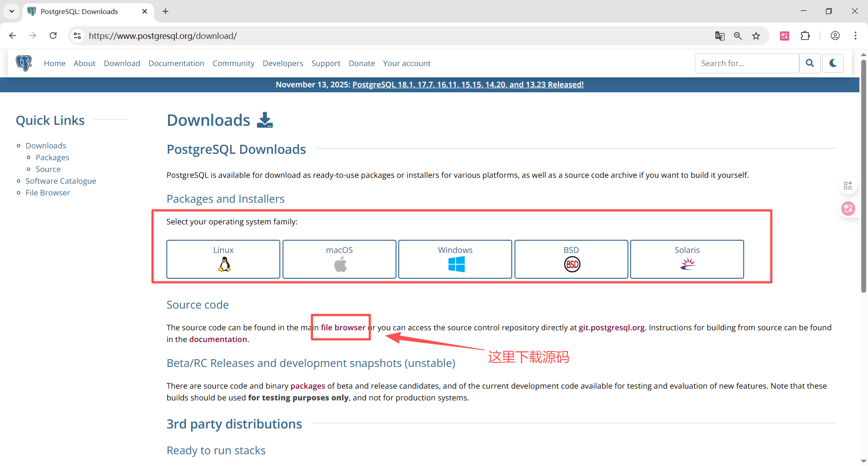Open the git.postgresql.org link

[x=611, y=328]
